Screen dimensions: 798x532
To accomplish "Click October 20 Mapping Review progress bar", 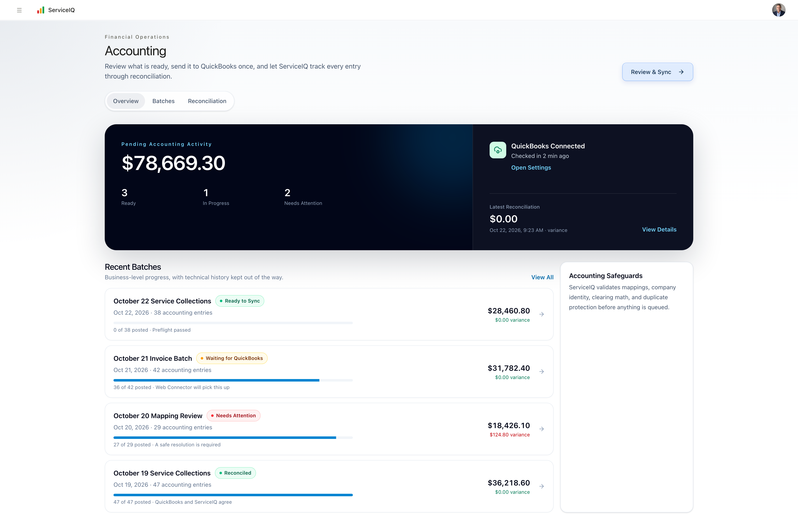I will (233, 438).
